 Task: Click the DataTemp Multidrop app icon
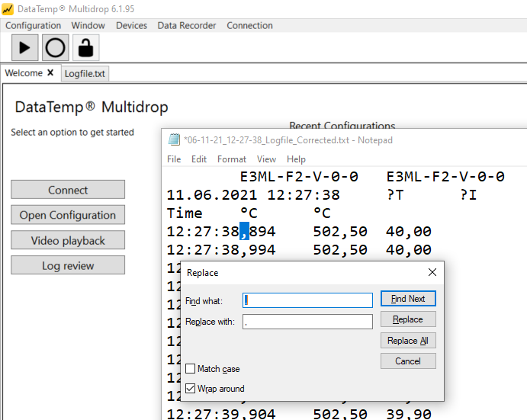tap(8, 9)
